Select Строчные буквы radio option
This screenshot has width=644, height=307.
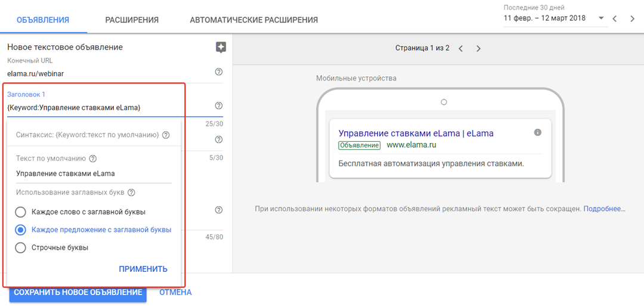[21, 247]
